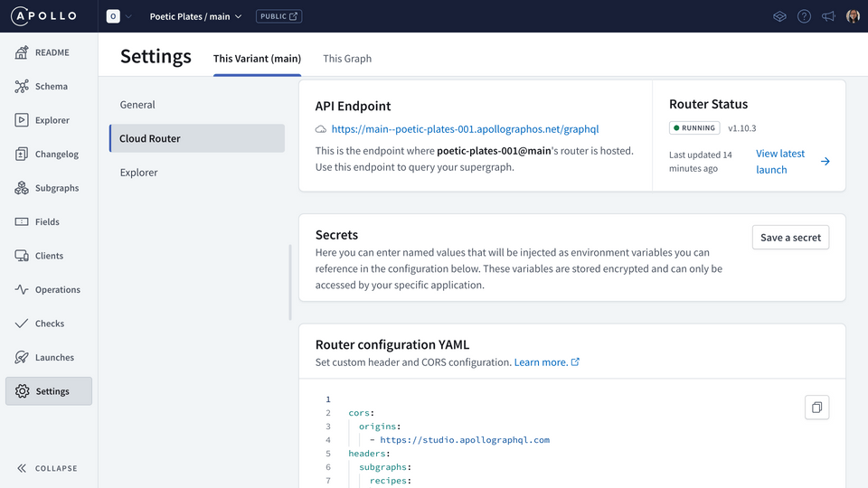
Task: Click the COLLAPSE label in sidebar
Action: 56,468
